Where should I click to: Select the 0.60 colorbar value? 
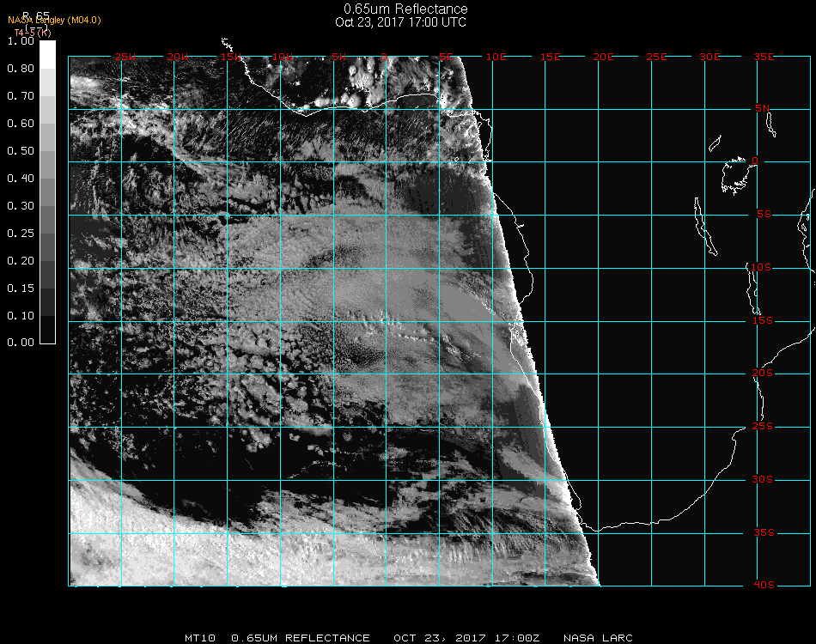21,124
